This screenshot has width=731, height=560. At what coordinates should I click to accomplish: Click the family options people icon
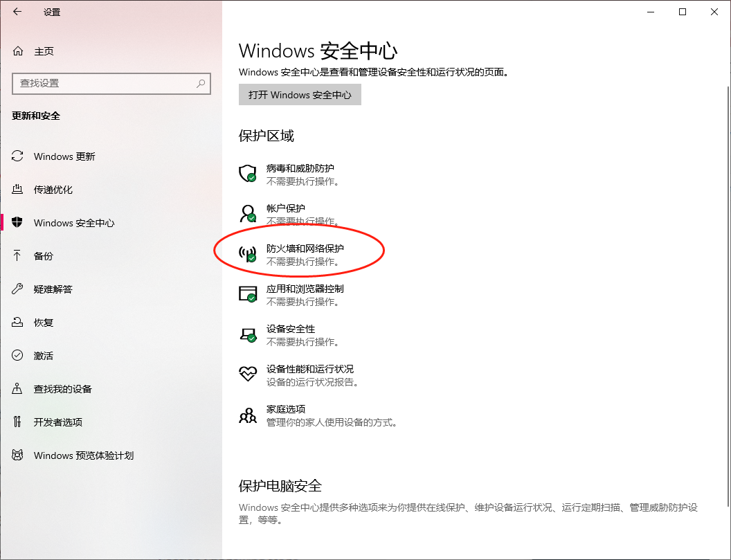tap(247, 415)
